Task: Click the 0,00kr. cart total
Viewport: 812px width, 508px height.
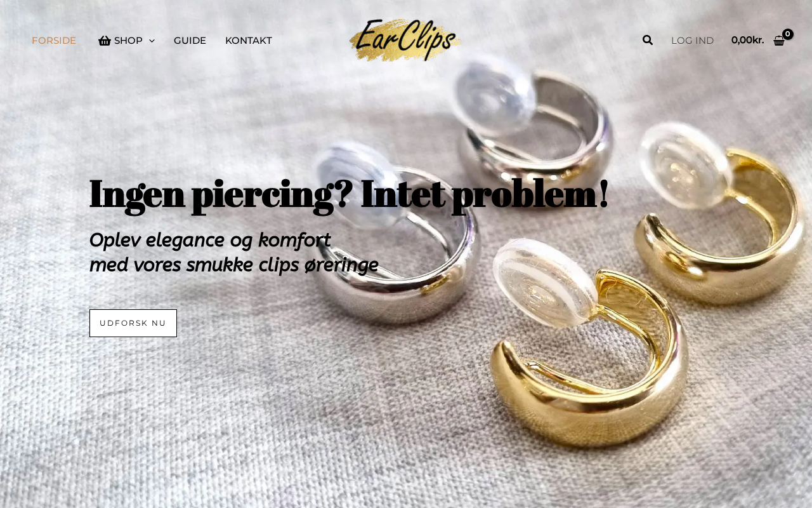Action: coord(747,40)
